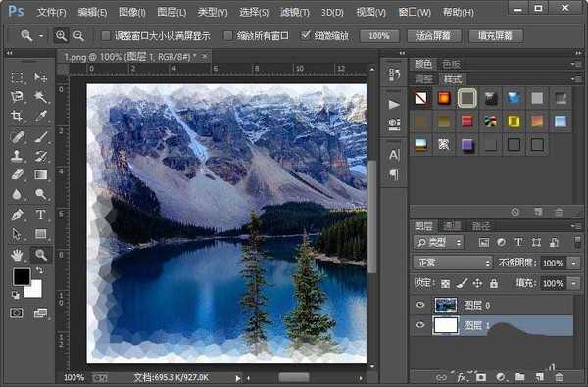Select the Pen tool
588x387 pixels.
(17, 215)
